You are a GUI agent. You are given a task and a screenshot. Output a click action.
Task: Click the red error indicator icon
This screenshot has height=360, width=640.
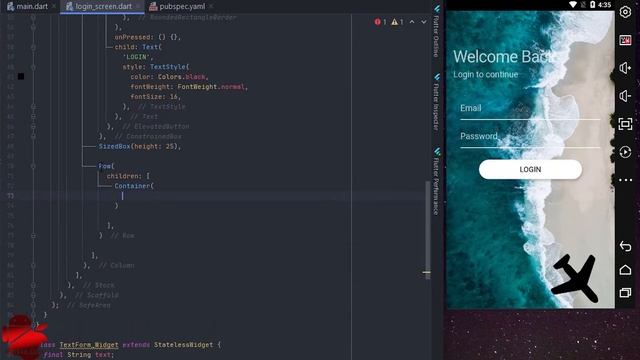377,22
